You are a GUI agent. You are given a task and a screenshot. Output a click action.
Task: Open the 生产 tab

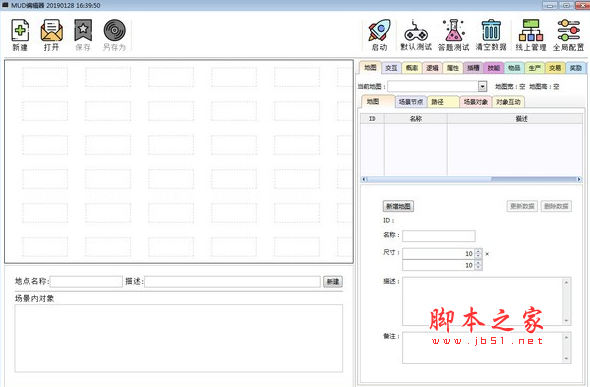tap(534, 68)
